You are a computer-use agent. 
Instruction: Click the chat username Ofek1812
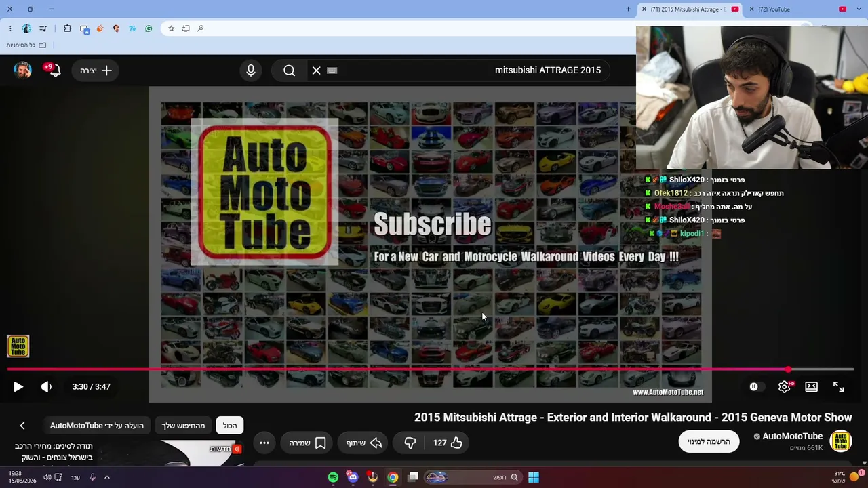pyautogui.click(x=671, y=193)
